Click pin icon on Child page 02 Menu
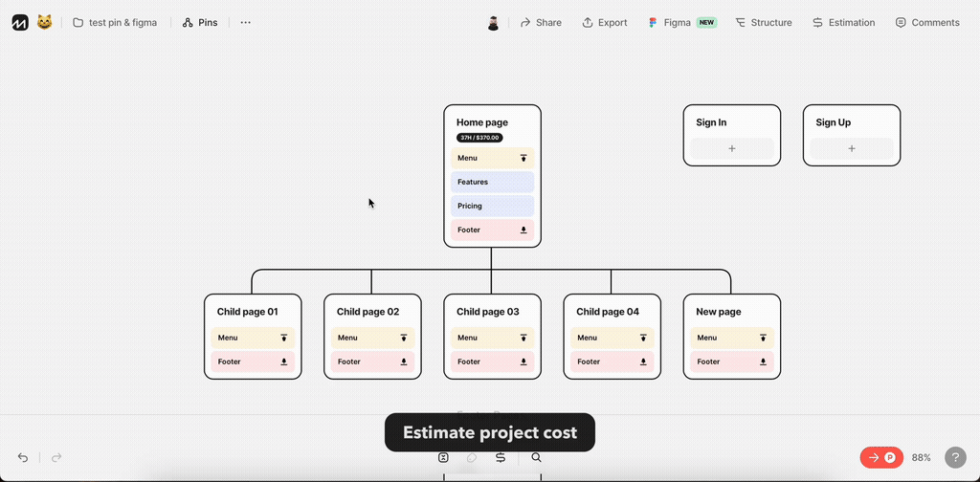 pos(404,338)
